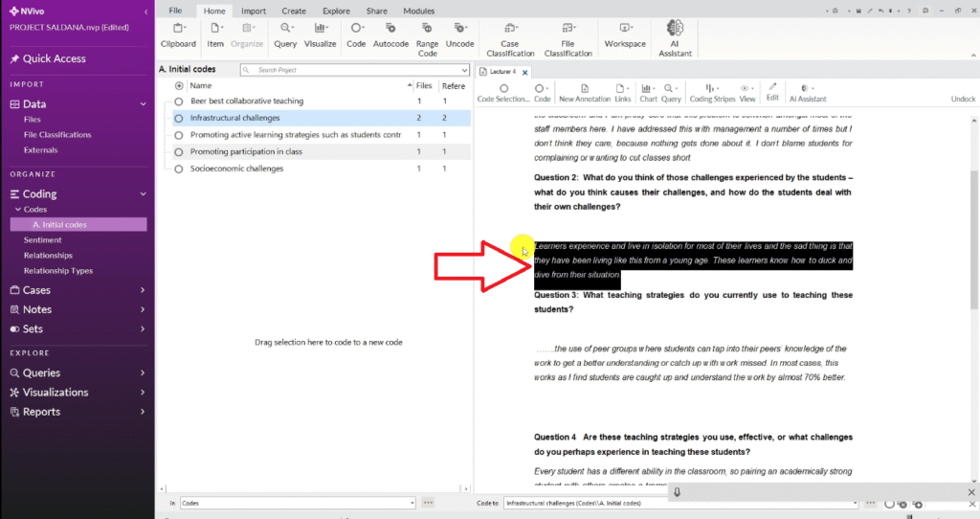Open the Import ribbon tab

(254, 11)
